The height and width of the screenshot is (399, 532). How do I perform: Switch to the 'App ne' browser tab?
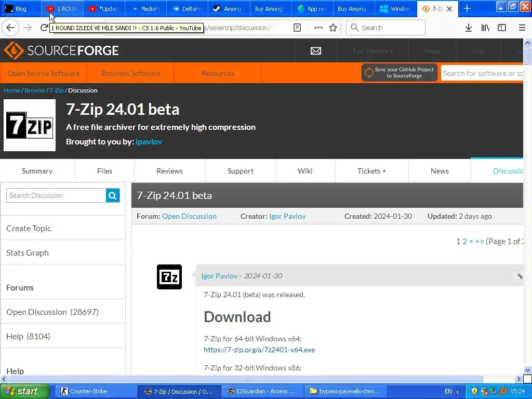click(312, 9)
